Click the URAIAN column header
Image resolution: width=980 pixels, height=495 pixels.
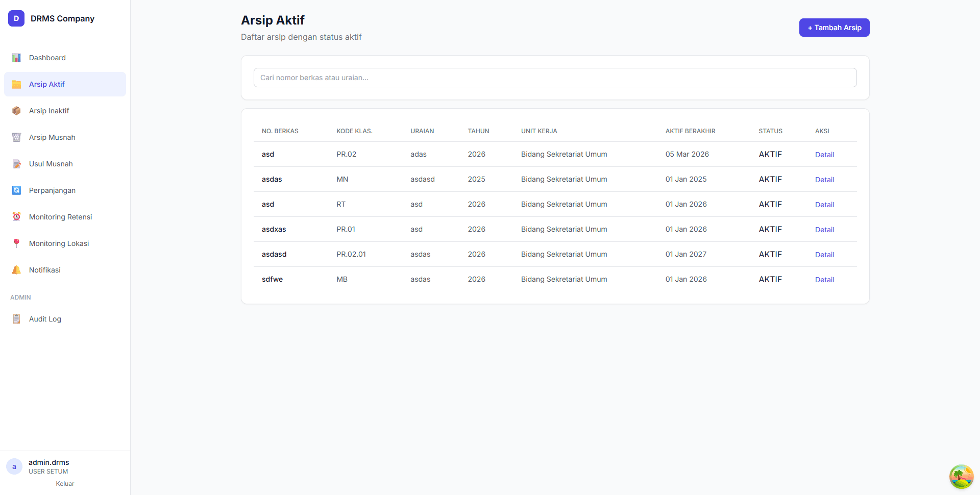(422, 131)
